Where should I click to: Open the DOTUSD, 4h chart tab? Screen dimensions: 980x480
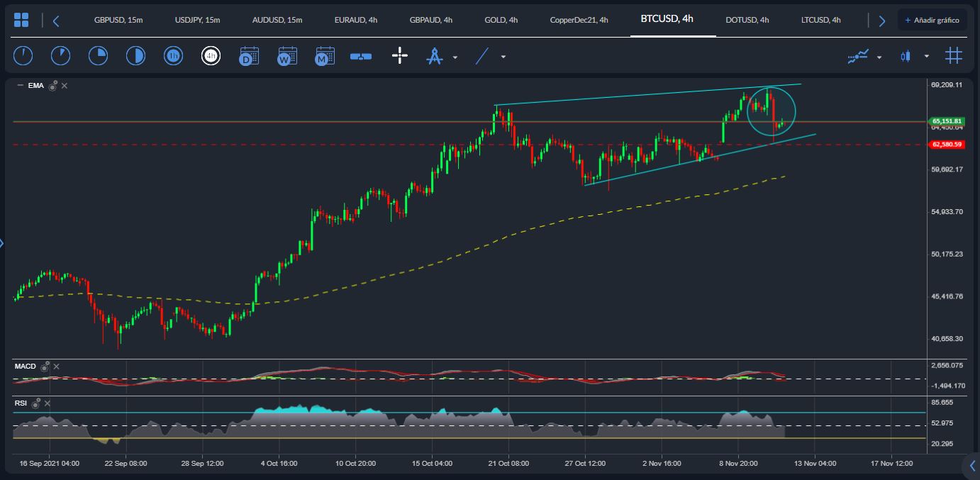pyautogui.click(x=747, y=20)
